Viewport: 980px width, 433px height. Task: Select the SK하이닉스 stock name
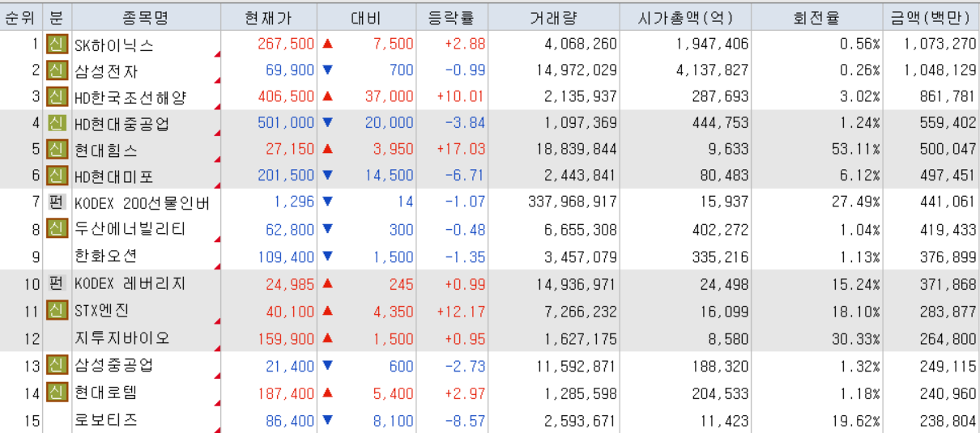(x=113, y=45)
